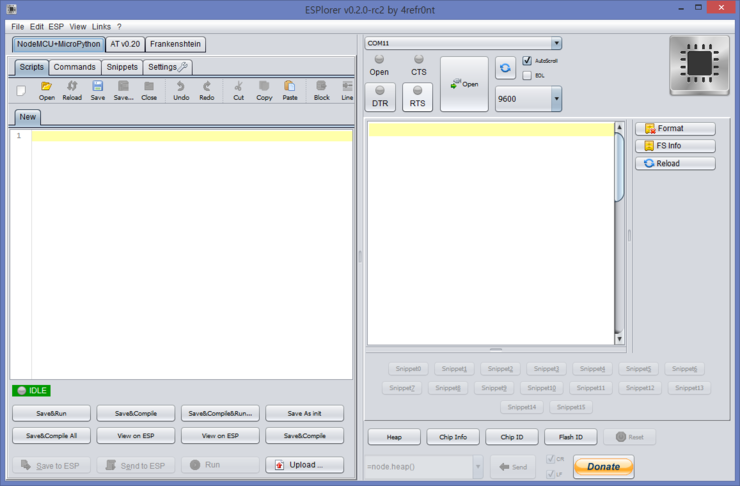Click the Flash ID button
The image size is (740, 486).
pos(571,437)
